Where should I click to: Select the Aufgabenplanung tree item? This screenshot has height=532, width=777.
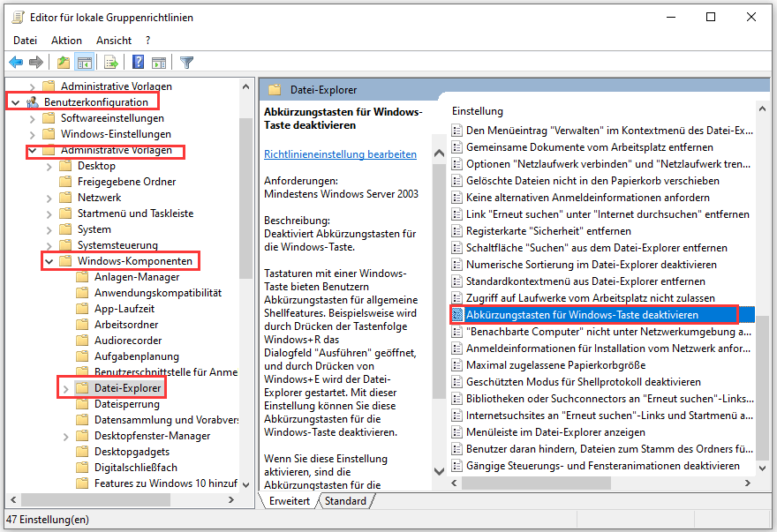(136, 356)
